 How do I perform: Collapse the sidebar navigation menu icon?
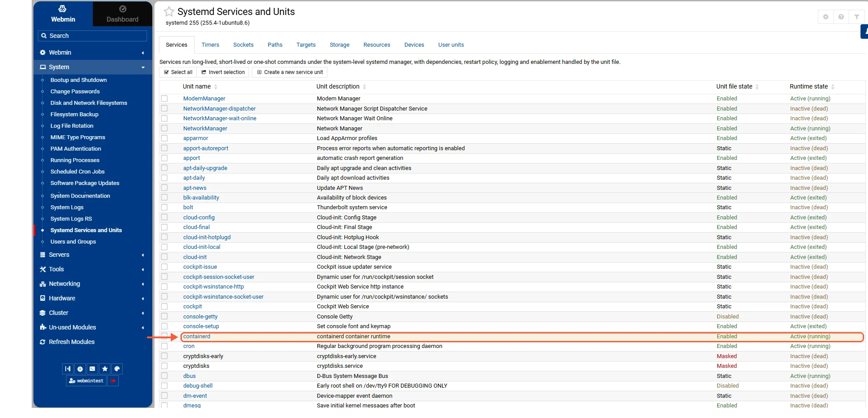[67, 369]
